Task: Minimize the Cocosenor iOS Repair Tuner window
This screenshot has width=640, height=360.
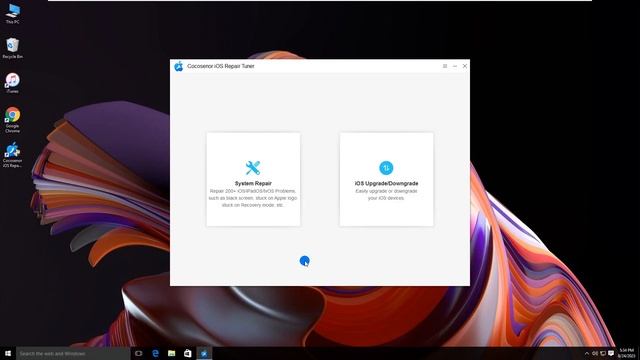Action: (455, 66)
